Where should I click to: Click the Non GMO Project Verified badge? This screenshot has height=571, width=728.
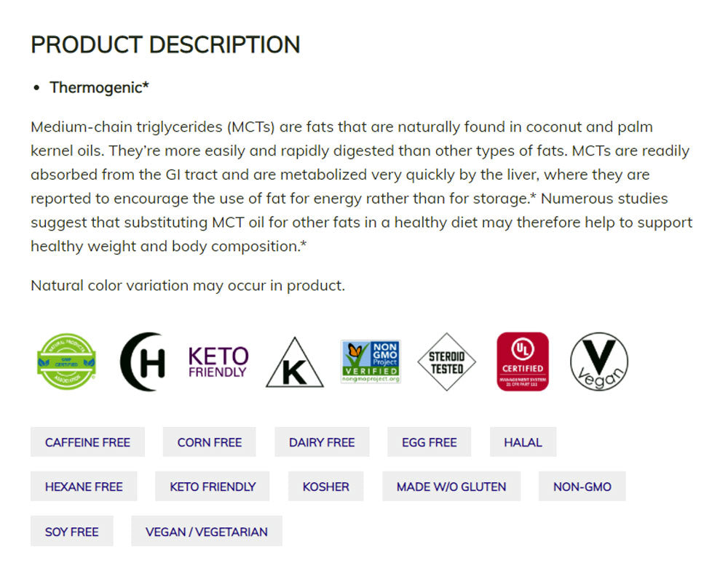click(x=371, y=362)
